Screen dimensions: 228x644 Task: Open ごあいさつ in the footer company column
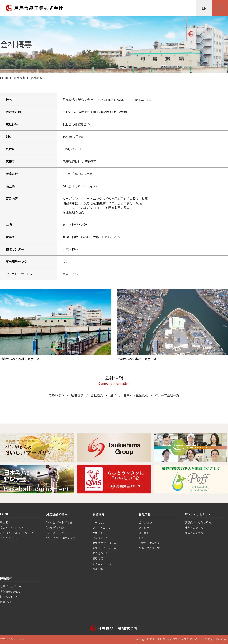pos(145,522)
